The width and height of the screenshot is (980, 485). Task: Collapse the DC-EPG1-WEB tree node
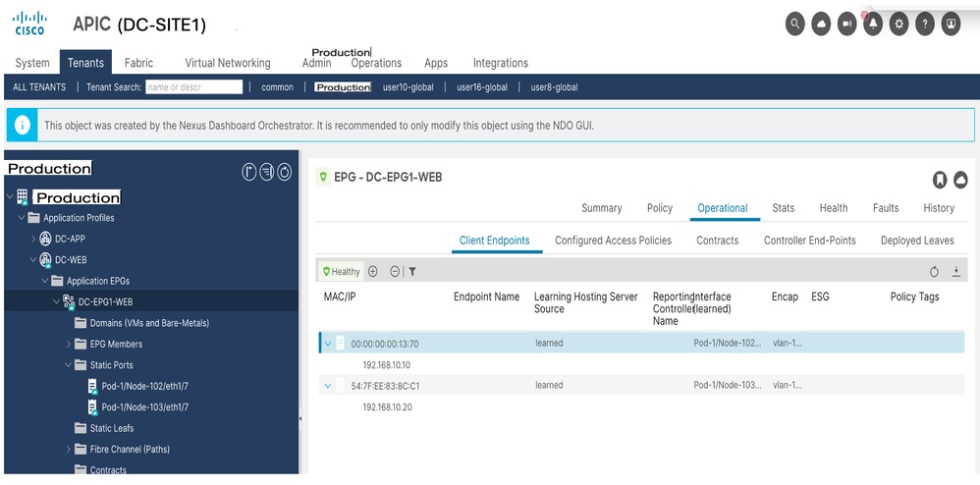pos(57,301)
